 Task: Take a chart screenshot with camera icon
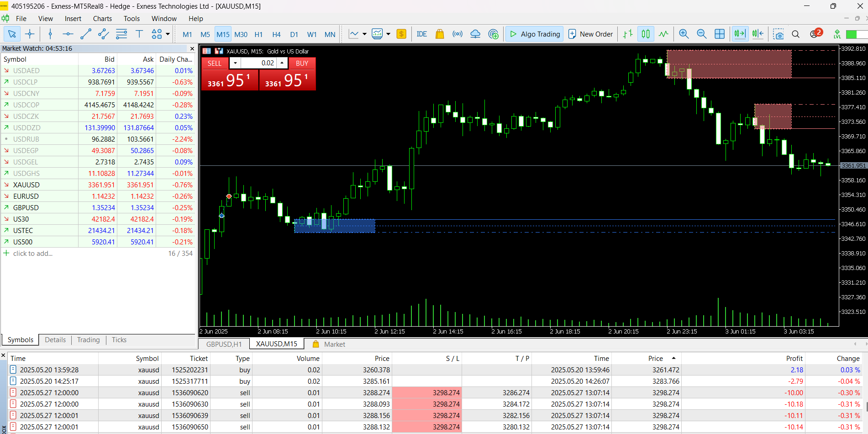point(779,34)
